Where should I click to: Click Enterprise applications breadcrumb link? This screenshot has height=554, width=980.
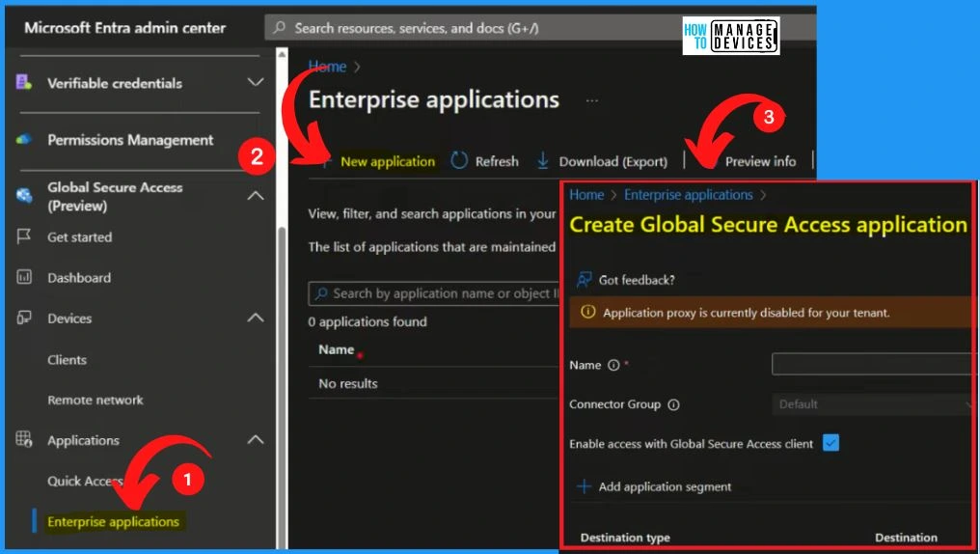688,195
